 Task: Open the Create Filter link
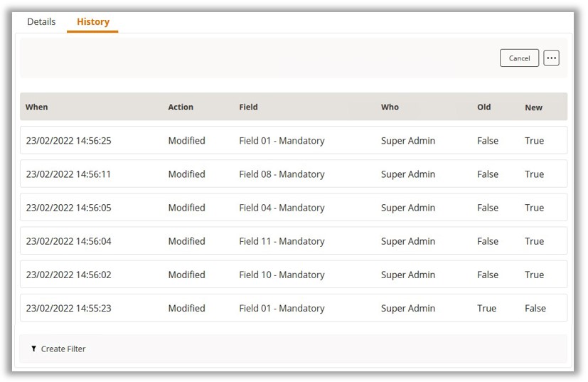[x=63, y=349]
